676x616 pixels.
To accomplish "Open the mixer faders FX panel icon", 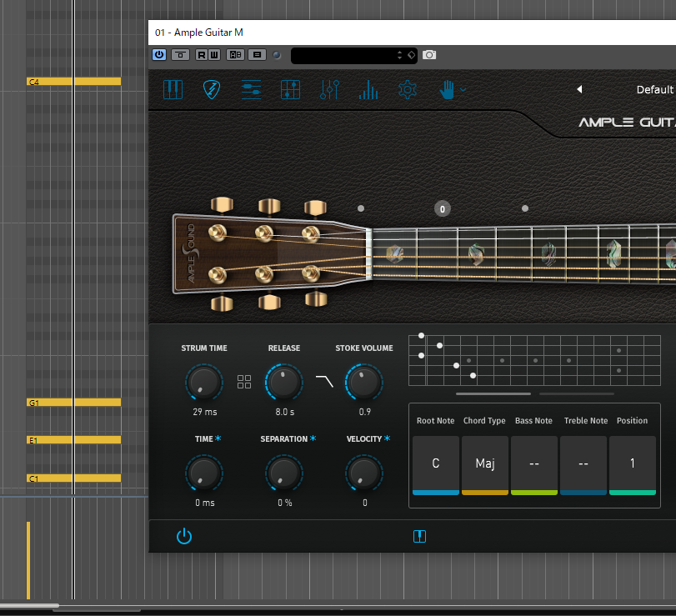I will tap(329, 90).
